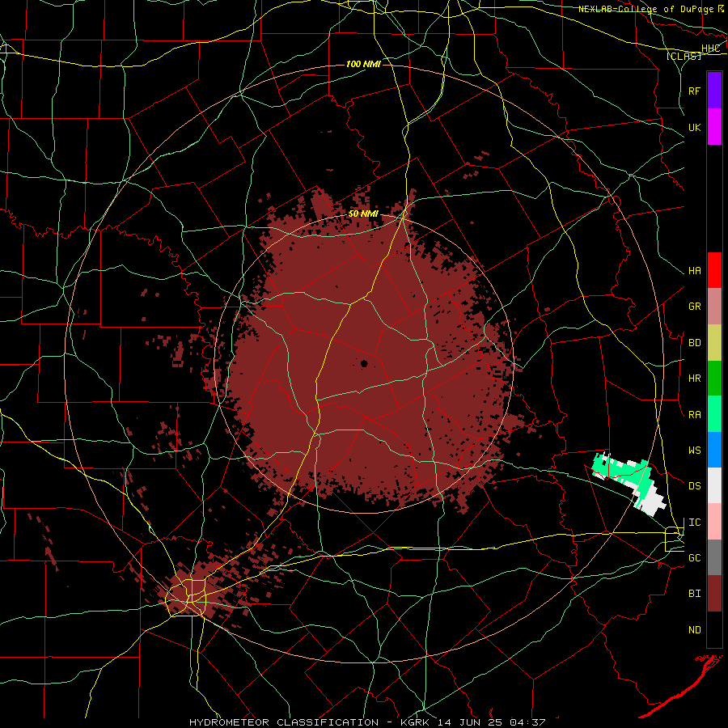Click the IC light pink legend swatch
The height and width of the screenshot is (728, 728).
[714, 522]
